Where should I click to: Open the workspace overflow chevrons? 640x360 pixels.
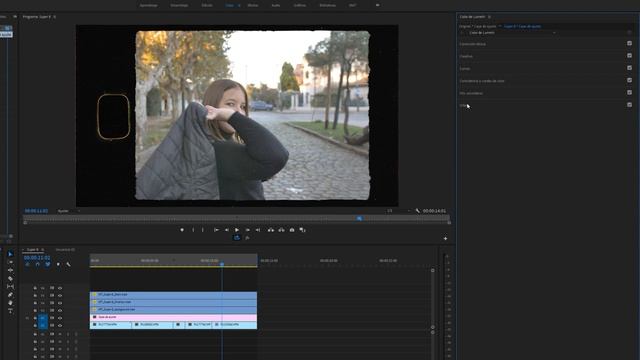pyautogui.click(x=377, y=5)
